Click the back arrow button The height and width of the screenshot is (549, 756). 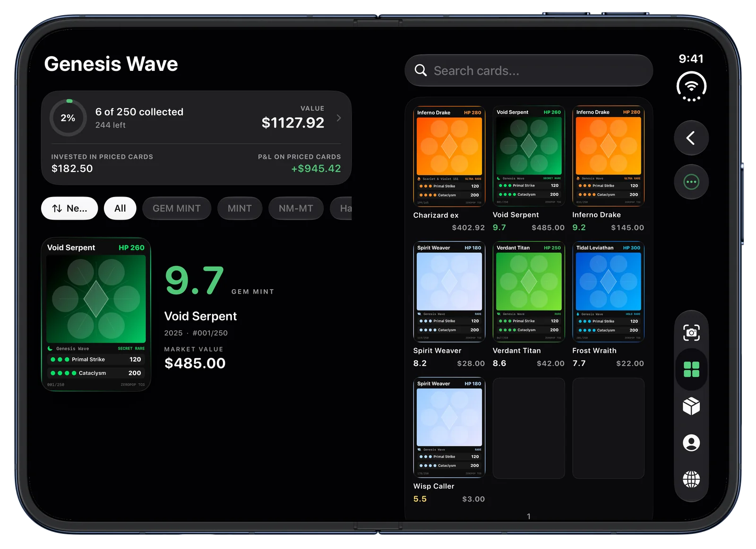pyautogui.click(x=691, y=138)
